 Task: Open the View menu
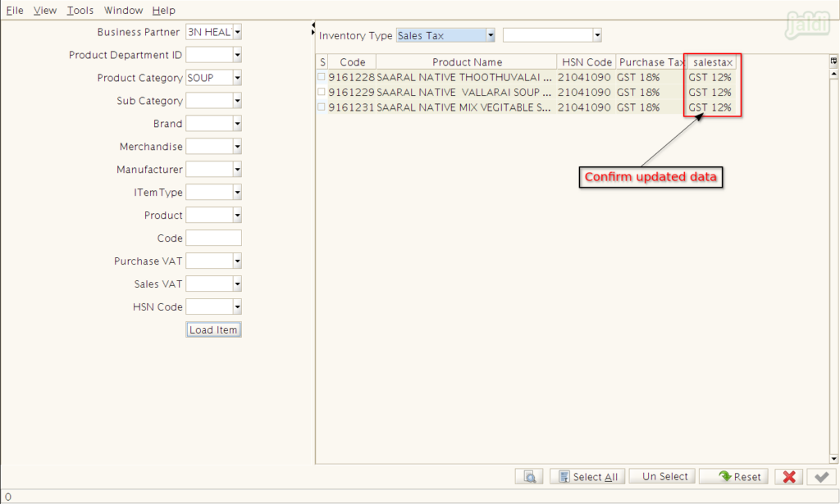[x=45, y=10]
